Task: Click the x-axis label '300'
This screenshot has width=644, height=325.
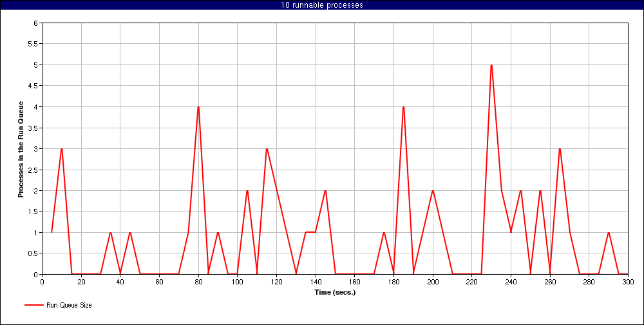Action: click(628, 282)
